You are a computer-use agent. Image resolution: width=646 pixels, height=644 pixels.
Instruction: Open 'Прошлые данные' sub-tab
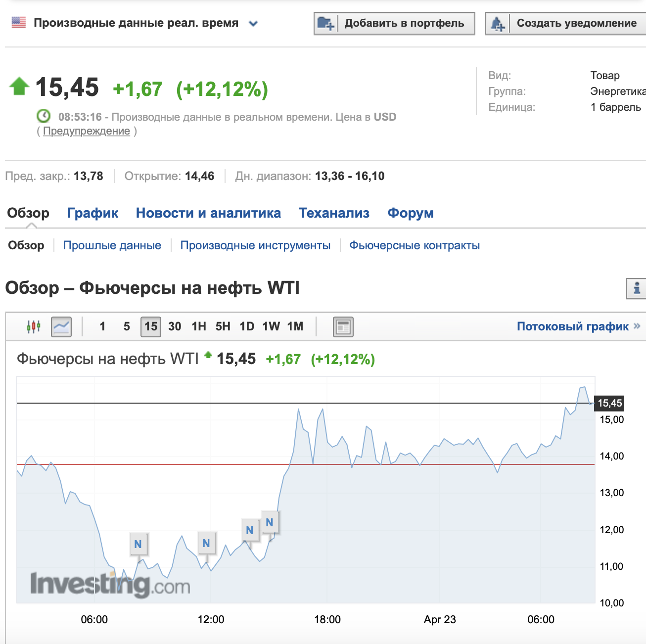(112, 245)
